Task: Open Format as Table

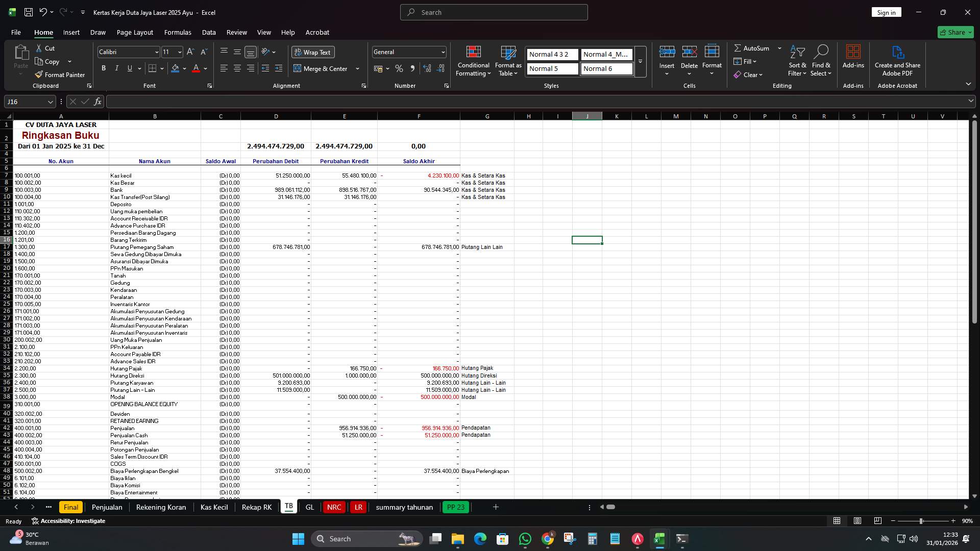Action: (507, 60)
